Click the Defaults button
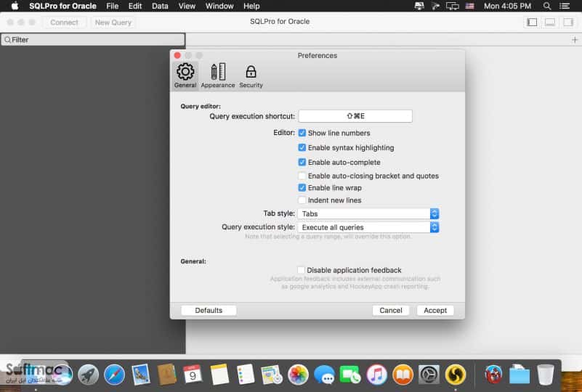The width and height of the screenshot is (582, 392). pyautogui.click(x=209, y=311)
